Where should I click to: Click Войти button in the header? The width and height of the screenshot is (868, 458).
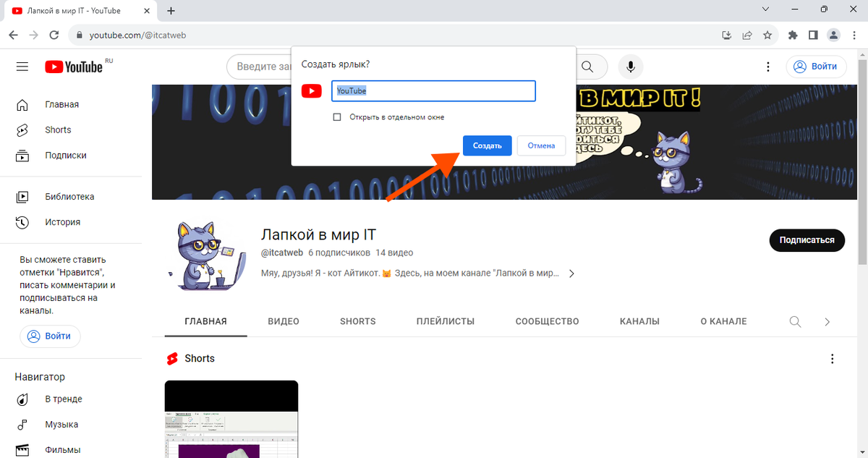(x=816, y=67)
